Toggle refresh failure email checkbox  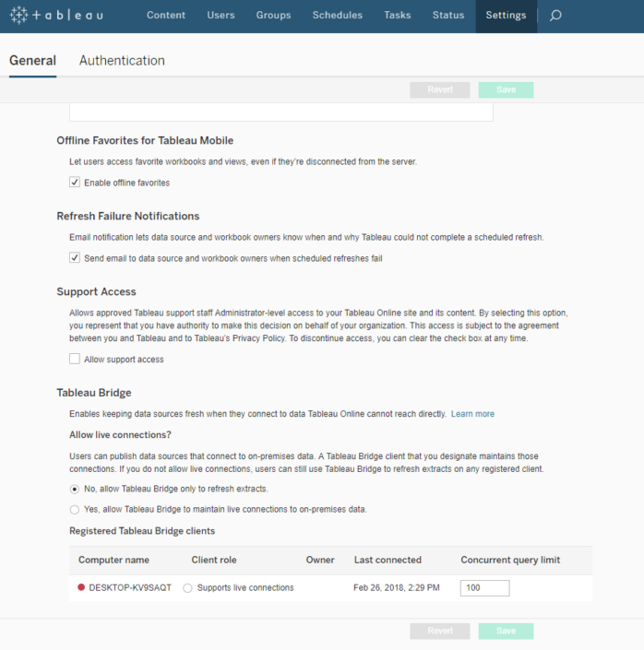(x=75, y=258)
